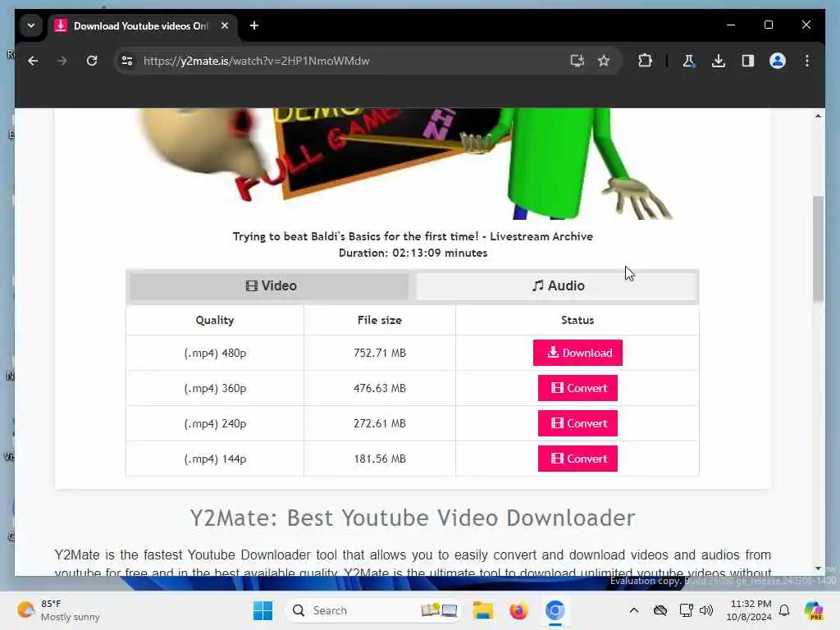This screenshot has width=840, height=630.
Task: Bookmark this page with the star icon
Action: [x=604, y=61]
